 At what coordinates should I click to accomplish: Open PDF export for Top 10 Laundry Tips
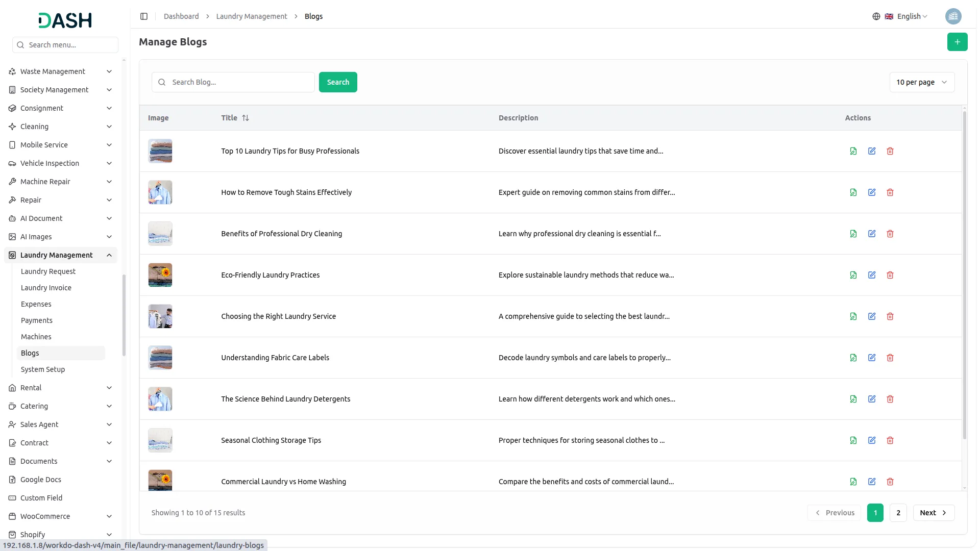pyautogui.click(x=853, y=151)
